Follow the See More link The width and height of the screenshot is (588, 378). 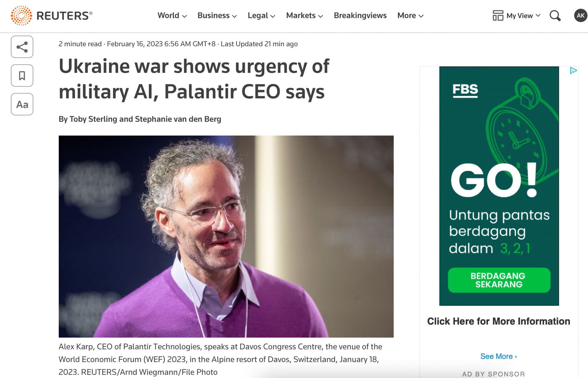(x=499, y=356)
